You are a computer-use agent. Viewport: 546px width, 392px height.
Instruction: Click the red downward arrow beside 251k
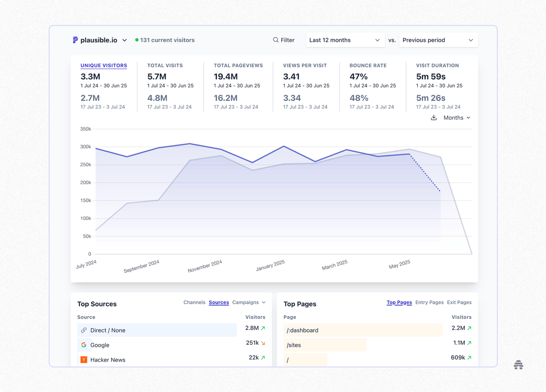pos(263,343)
